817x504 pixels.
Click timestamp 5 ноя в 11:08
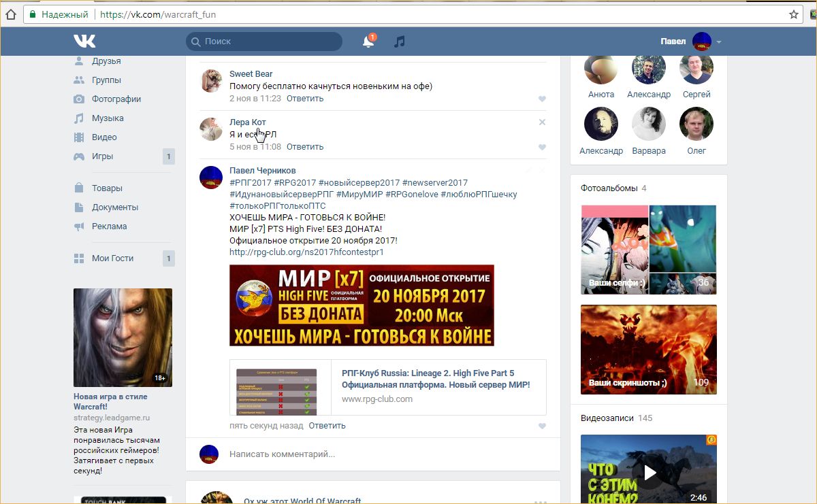255,146
